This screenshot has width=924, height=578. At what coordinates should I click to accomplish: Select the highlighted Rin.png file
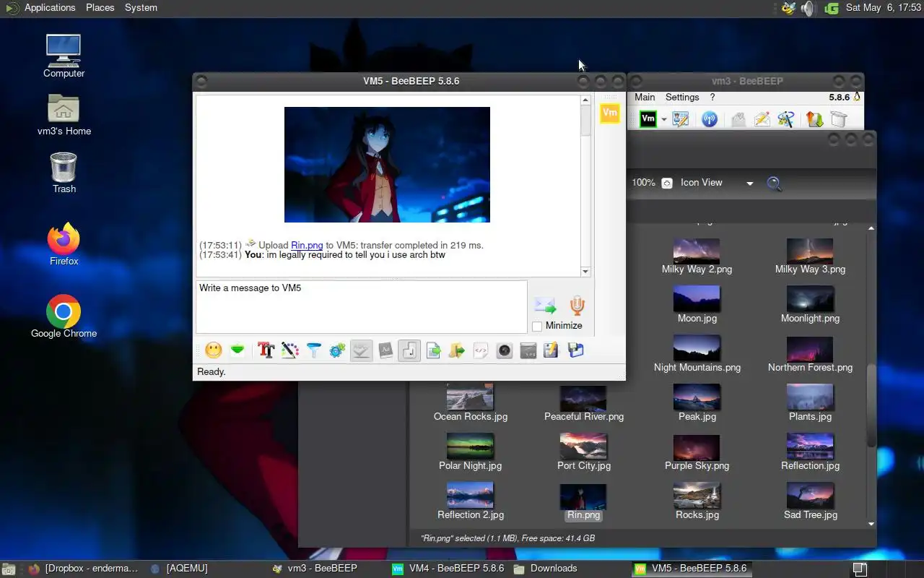(583, 501)
